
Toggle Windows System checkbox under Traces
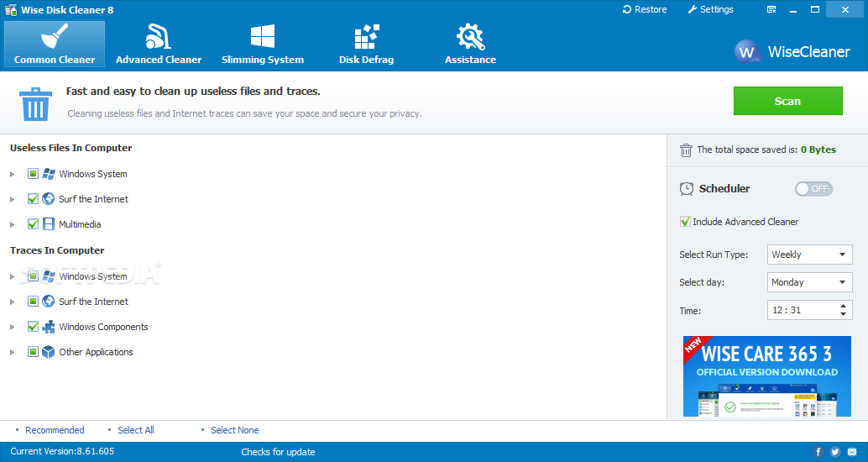click(34, 276)
